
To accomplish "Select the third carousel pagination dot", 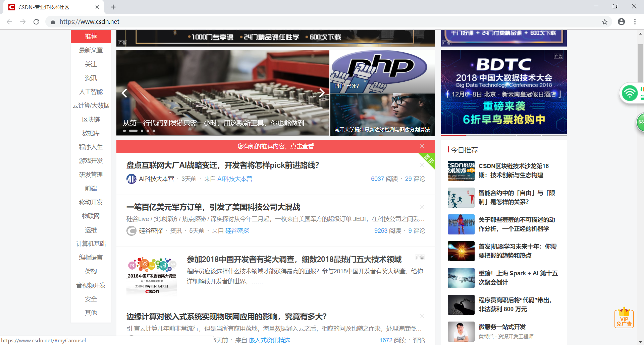I will click(x=142, y=131).
